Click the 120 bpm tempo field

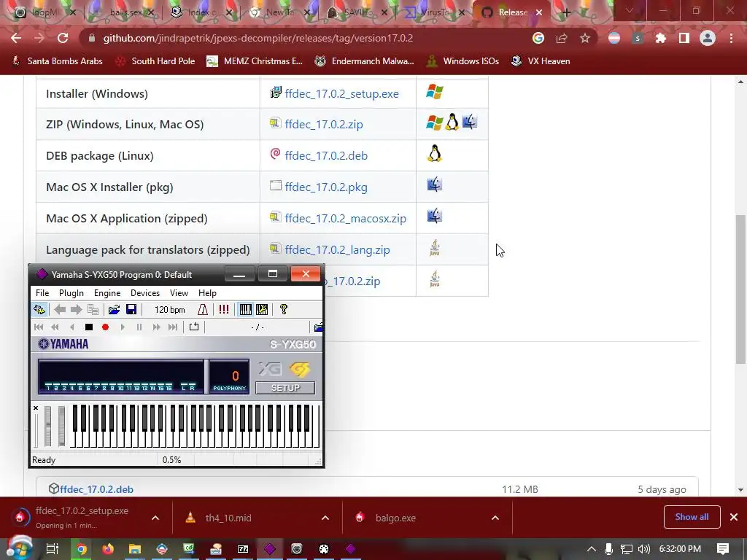(169, 310)
